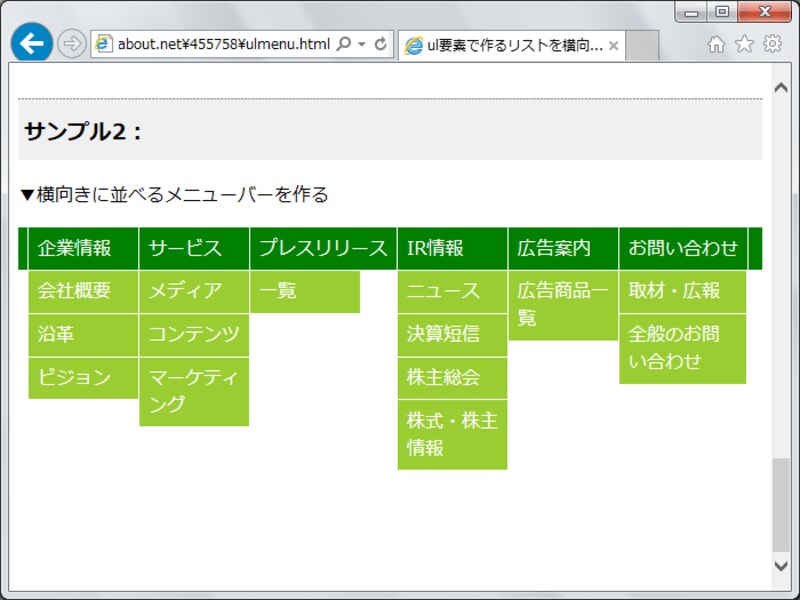Click the browser Back arrow button

32,43
